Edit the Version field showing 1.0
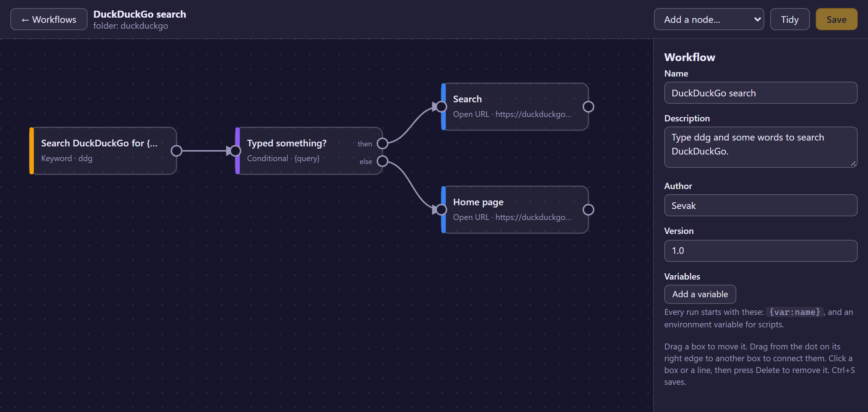 coord(761,251)
